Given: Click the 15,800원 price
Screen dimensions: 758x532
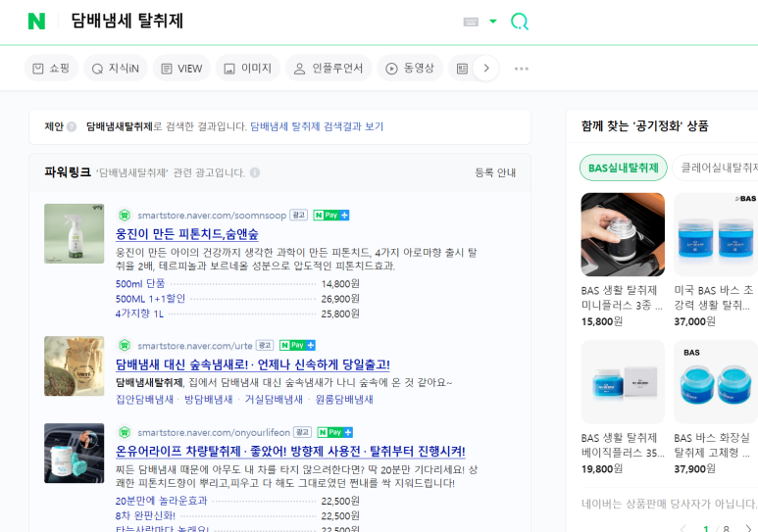Looking at the screenshot, I should [x=602, y=321].
